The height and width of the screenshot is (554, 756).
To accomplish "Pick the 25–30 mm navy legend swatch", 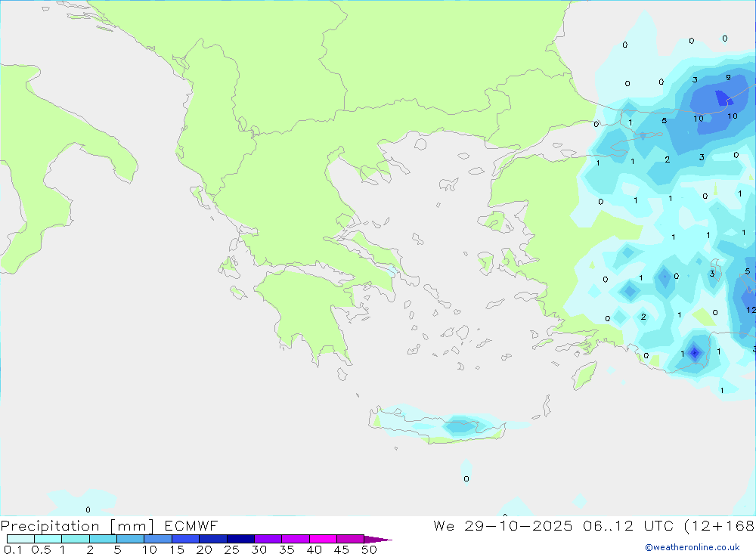I will pos(240,539).
